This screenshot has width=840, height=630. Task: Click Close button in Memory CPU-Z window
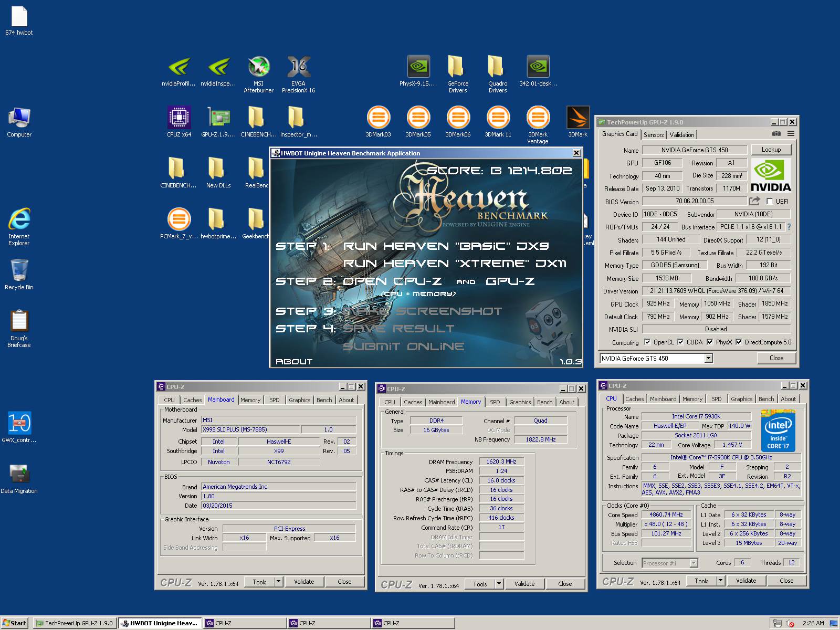tap(565, 584)
